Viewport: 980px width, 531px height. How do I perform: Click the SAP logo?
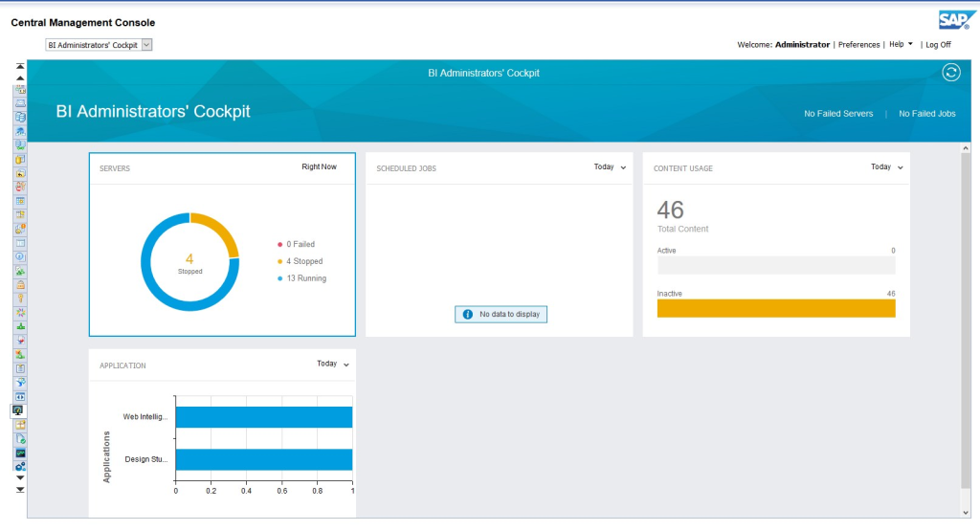click(x=956, y=20)
